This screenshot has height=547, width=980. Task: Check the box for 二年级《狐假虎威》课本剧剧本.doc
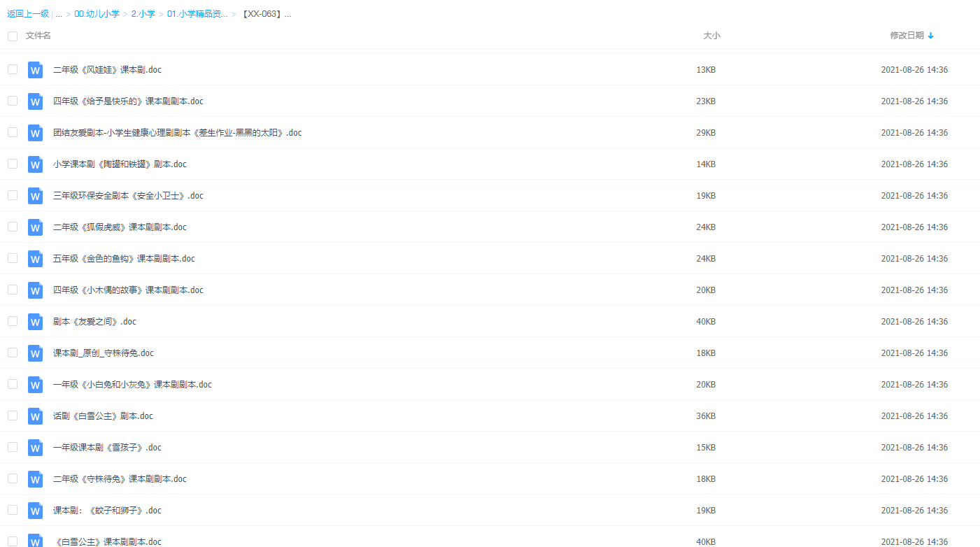point(13,227)
